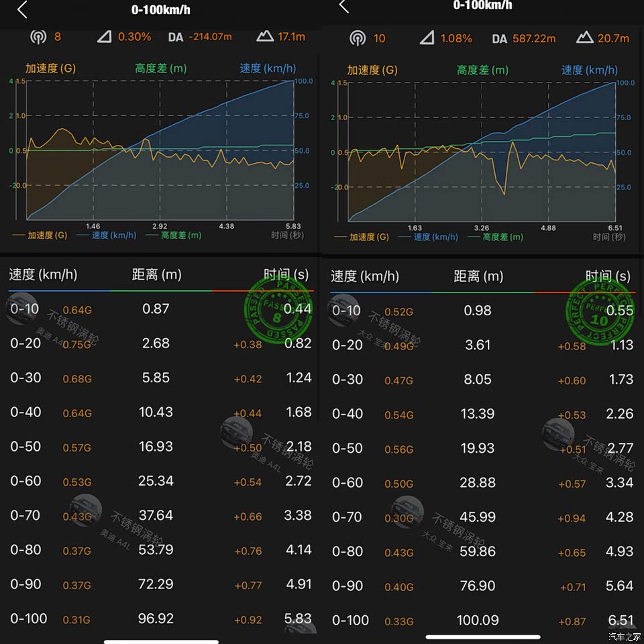Click the satellite signal icon showing 10
The height and width of the screenshot is (644, 644).
(x=358, y=38)
